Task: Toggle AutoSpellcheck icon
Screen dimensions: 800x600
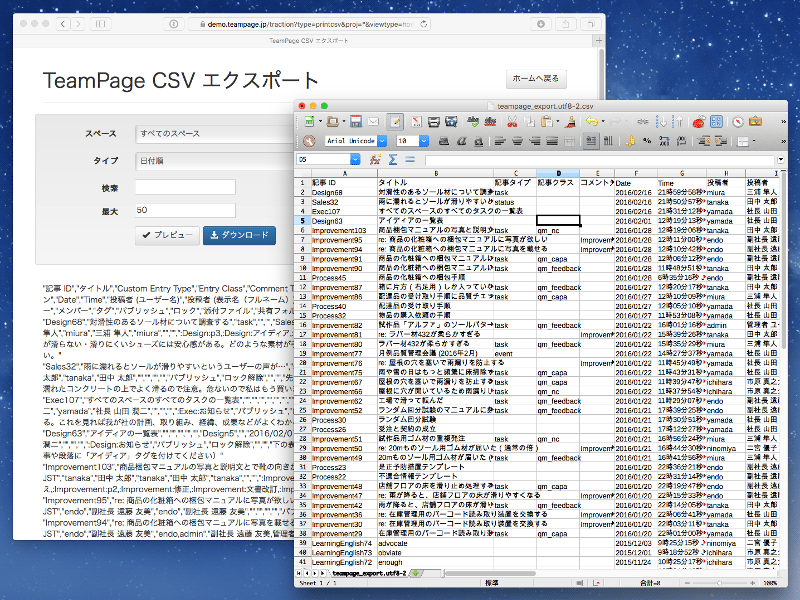Action: [x=490, y=121]
